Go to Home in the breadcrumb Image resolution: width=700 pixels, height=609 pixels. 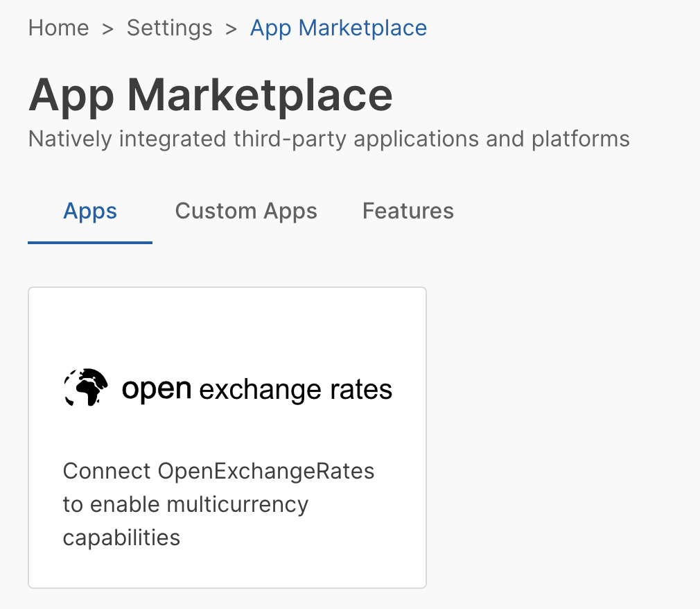click(58, 28)
